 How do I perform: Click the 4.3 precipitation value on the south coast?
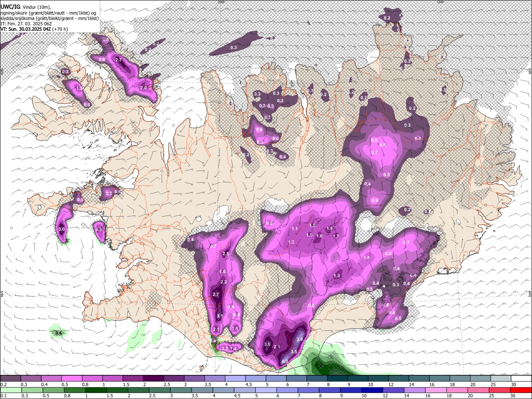coord(285,361)
